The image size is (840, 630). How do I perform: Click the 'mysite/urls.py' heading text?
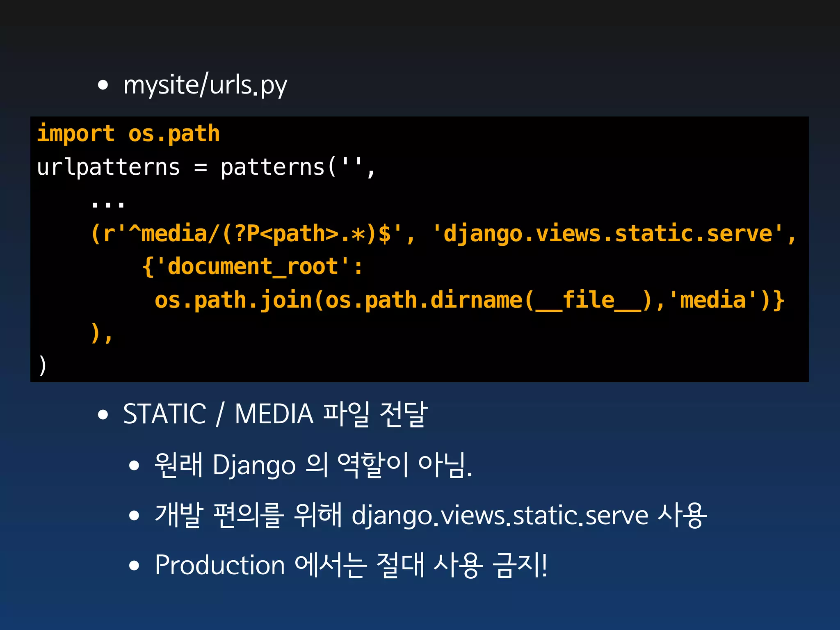coord(205,85)
